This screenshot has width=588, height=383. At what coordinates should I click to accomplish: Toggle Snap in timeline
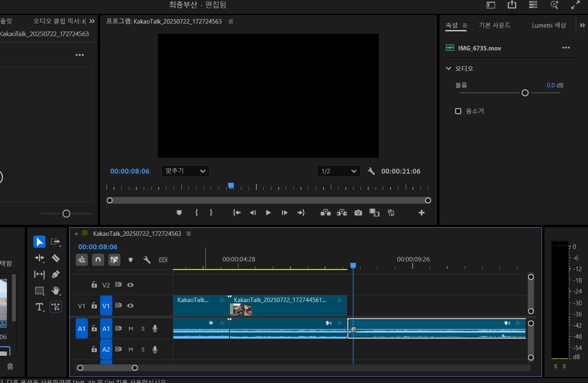point(98,260)
